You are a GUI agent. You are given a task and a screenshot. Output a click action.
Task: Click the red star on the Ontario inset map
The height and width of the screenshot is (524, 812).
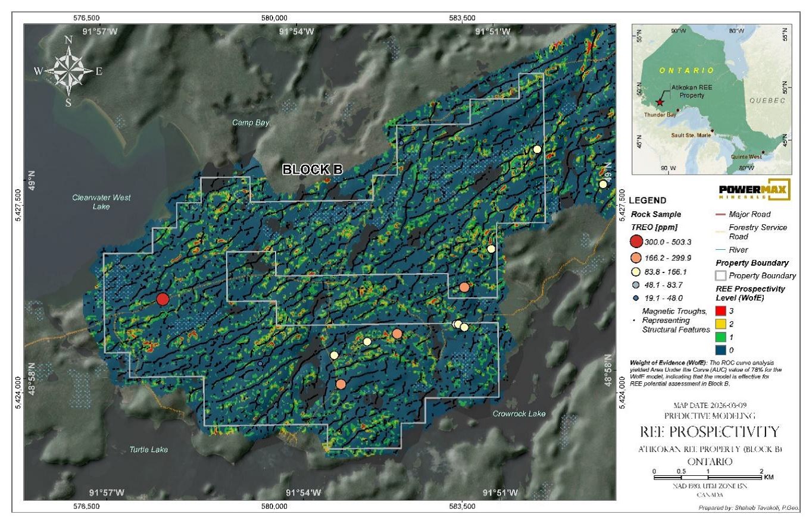(x=660, y=102)
